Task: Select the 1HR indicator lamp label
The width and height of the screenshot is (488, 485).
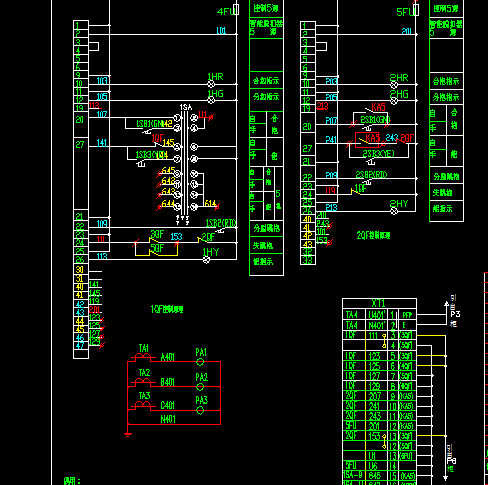Action: coord(215,77)
